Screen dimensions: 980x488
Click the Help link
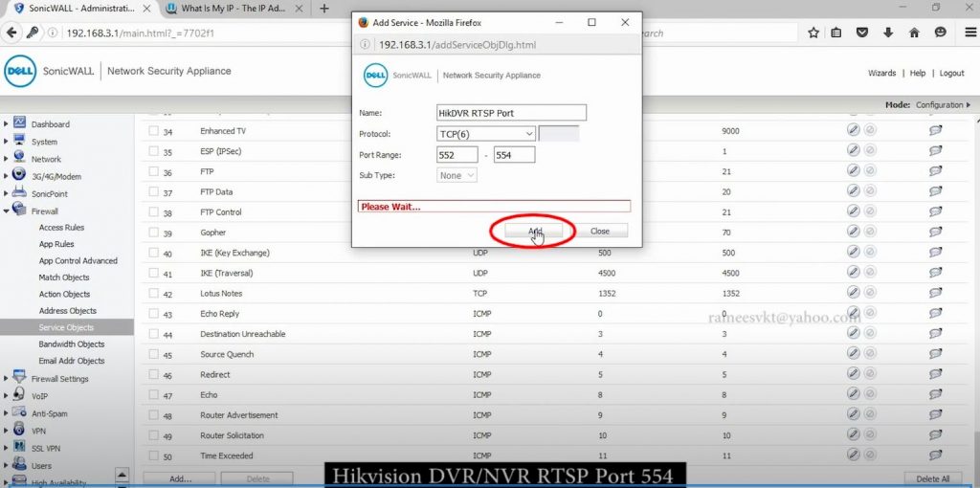(x=918, y=73)
